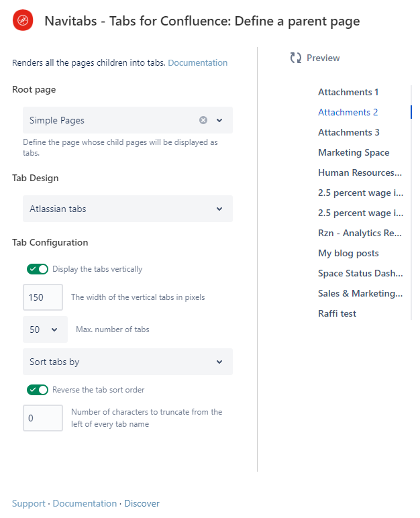Open the max number of tabs dropdown
Screen dimensions: 420x518
(45, 329)
